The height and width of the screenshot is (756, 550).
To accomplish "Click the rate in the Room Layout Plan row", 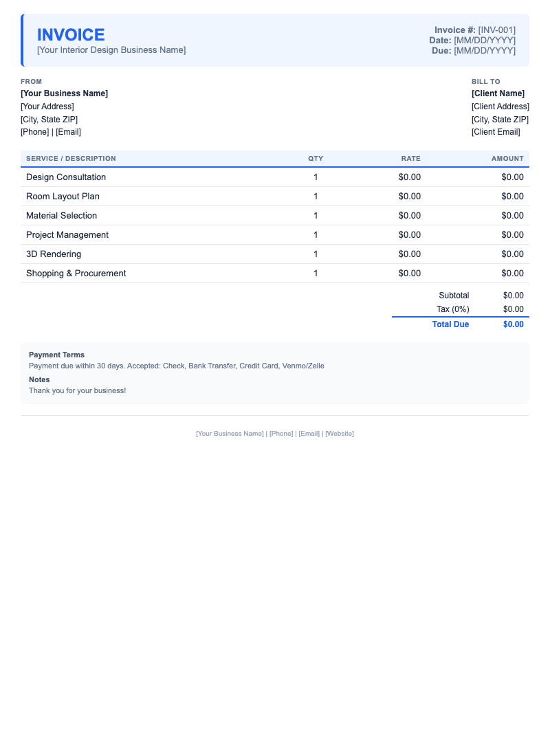I will coord(410,197).
